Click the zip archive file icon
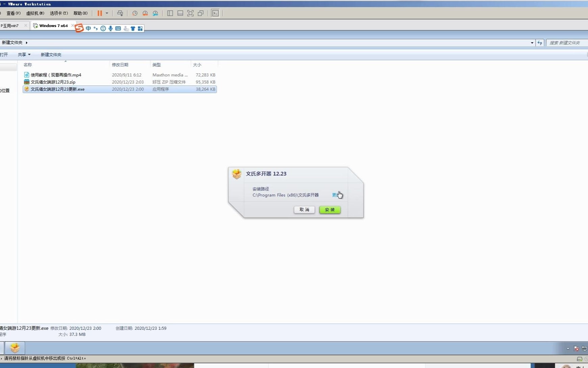Screen dimensions: 588x368 pyautogui.click(x=27, y=82)
